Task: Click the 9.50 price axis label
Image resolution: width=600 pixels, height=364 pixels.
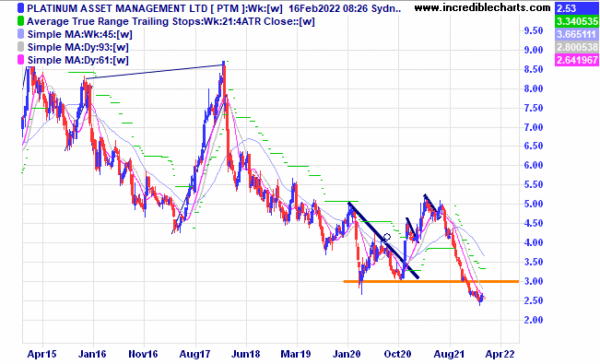Action: coord(534,30)
